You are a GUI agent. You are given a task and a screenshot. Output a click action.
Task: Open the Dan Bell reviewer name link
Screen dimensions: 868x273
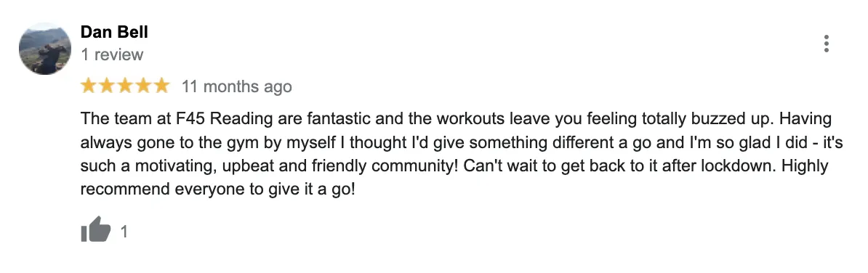coord(114,32)
